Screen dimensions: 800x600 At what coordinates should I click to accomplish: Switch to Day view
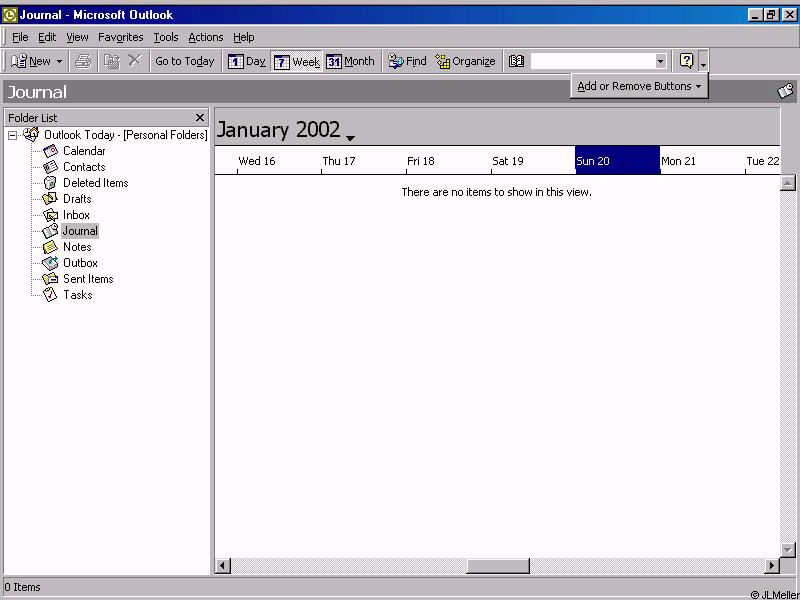pos(247,61)
